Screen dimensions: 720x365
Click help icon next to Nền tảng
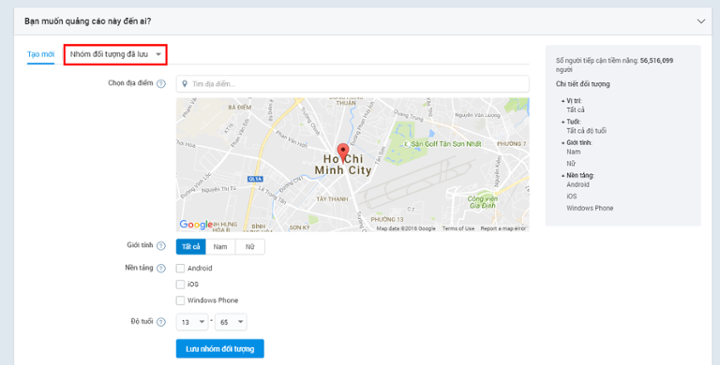(x=161, y=268)
